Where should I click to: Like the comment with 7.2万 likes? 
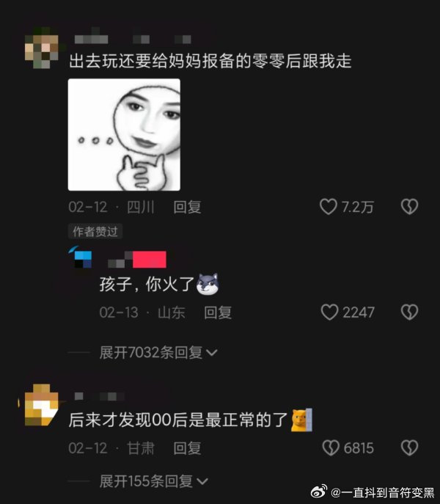pos(328,207)
